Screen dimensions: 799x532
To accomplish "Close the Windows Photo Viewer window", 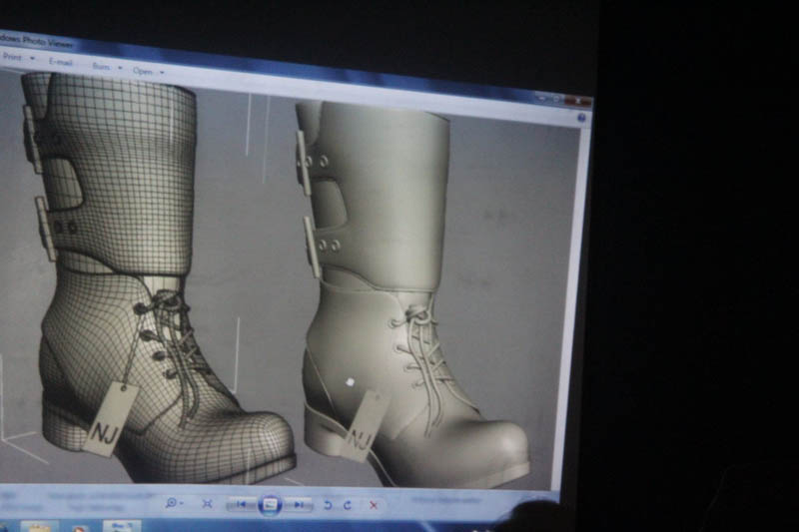I will tap(578, 101).
